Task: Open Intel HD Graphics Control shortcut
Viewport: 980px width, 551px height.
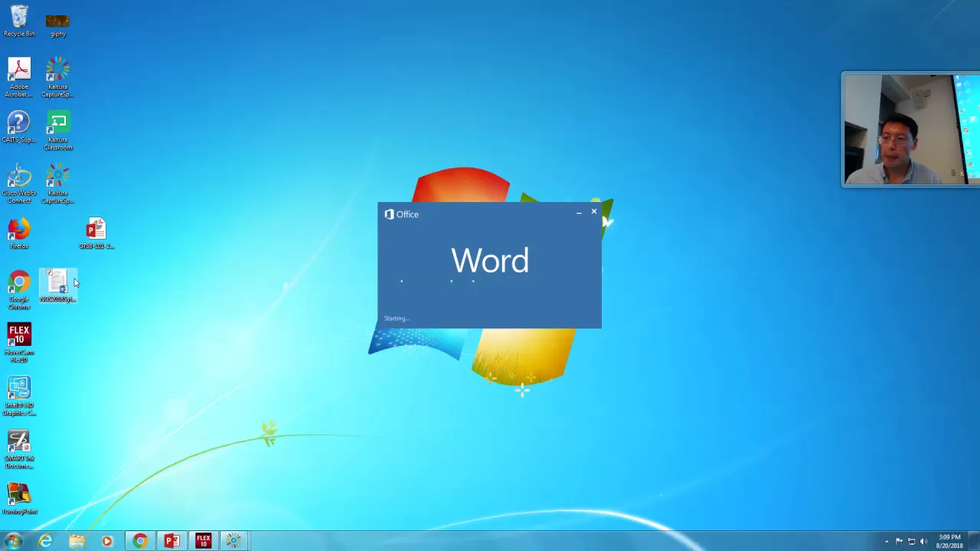Action: [19, 396]
